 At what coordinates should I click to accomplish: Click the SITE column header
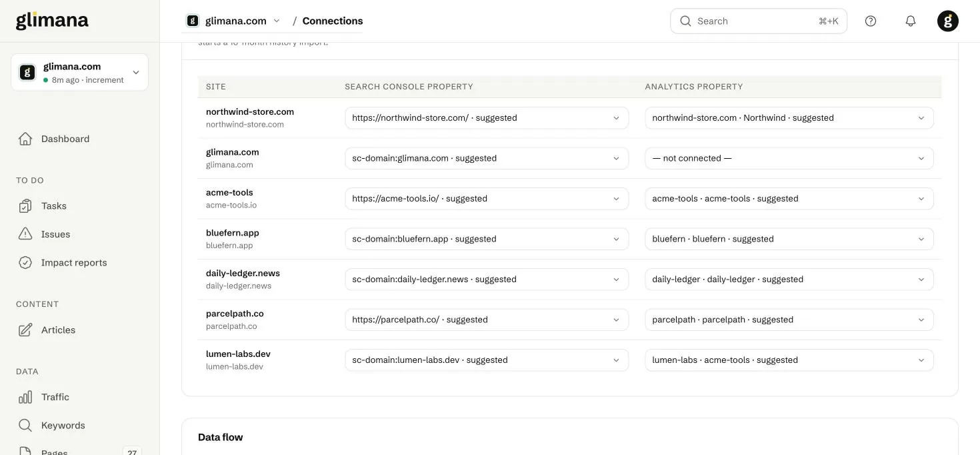coord(216,87)
